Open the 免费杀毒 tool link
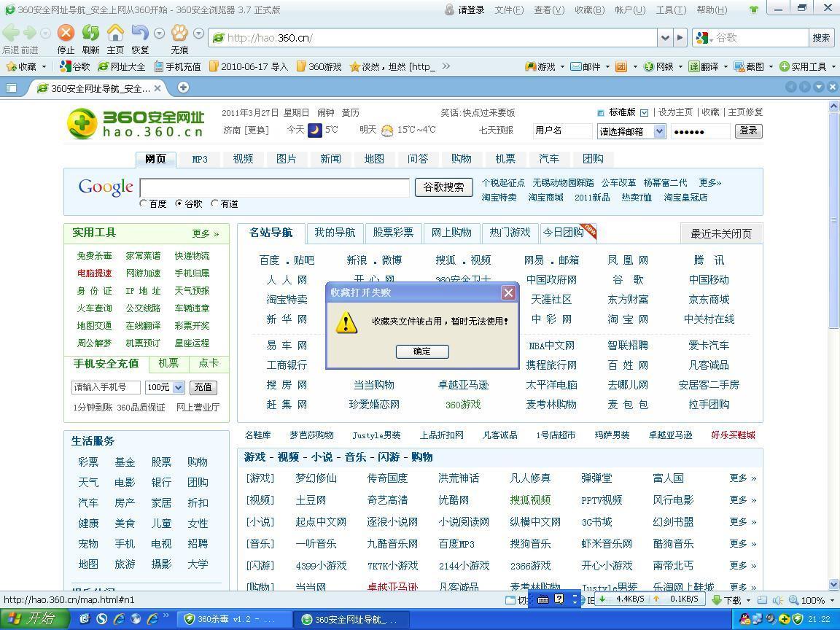The width and height of the screenshot is (840, 630). pos(94,256)
